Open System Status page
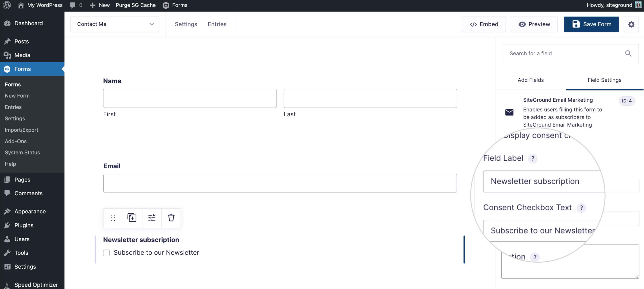The height and width of the screenshot is (289, 644). point(22,153)
